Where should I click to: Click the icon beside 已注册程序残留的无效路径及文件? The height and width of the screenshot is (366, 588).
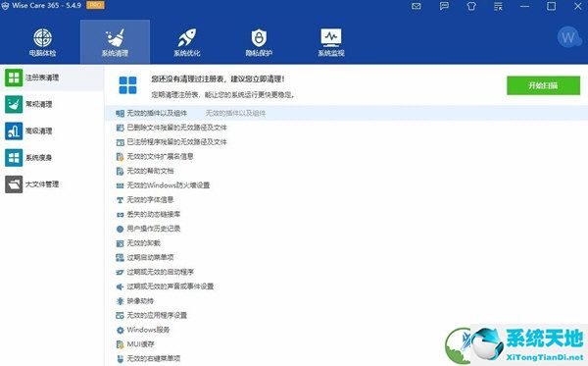[x=120, y=142]
